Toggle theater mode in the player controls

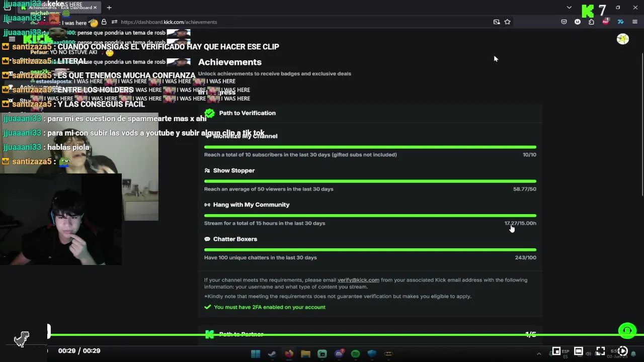[x=579, y=351]
